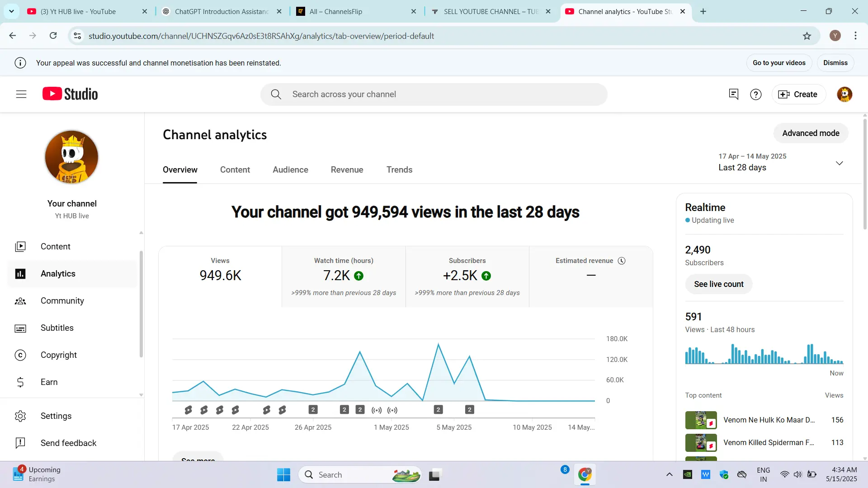868x488 pixels.
Task: Click the sidebar scroll down arrow
Action: click(141, 395)
